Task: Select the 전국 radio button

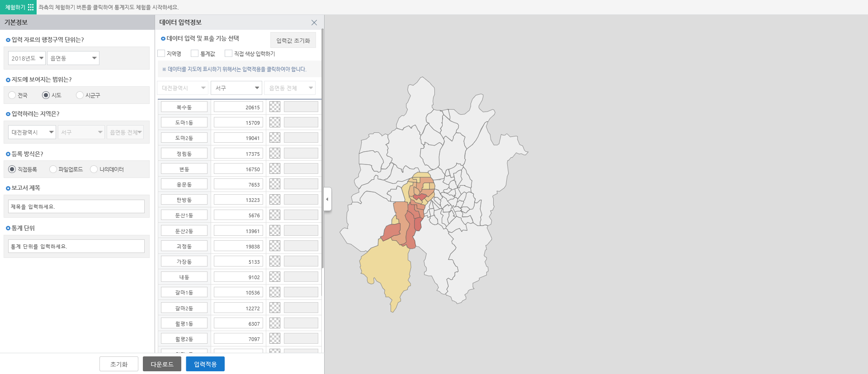Action: point(12,95)
